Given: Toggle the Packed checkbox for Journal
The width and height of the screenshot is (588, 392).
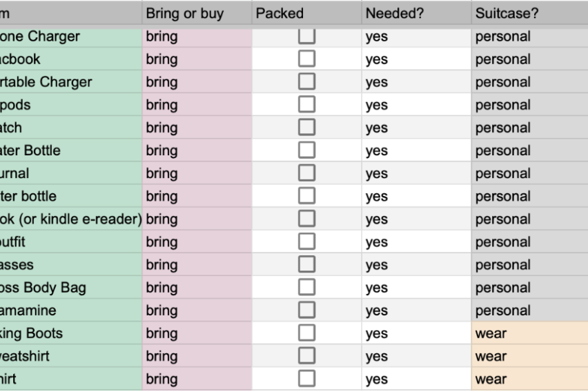Looking at the screenshot, I should [306, 173].
